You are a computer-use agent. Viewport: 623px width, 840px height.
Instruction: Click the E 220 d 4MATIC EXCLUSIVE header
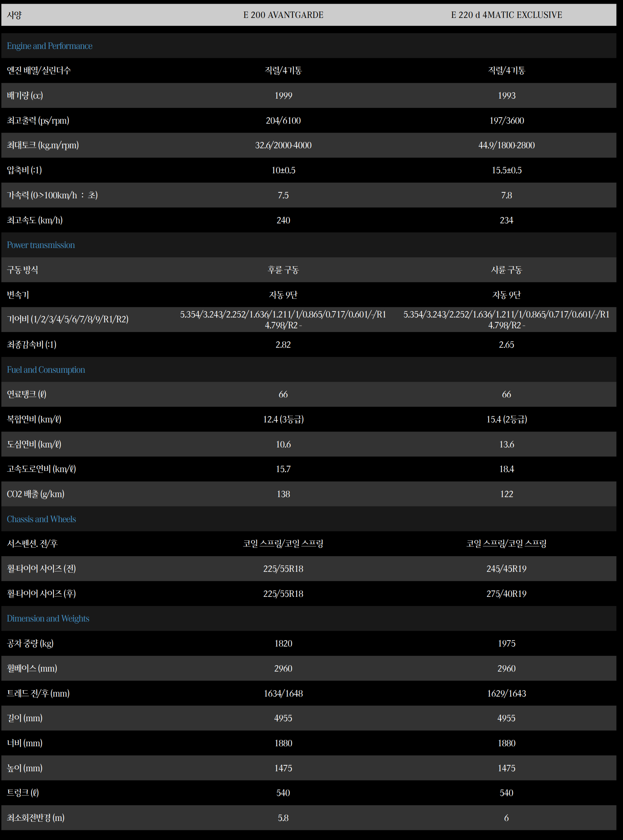[x=506, y=15]
